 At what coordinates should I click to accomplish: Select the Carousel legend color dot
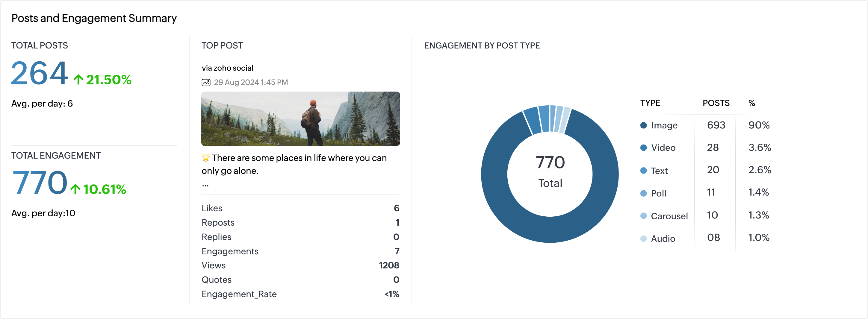(x=643, y=216)
